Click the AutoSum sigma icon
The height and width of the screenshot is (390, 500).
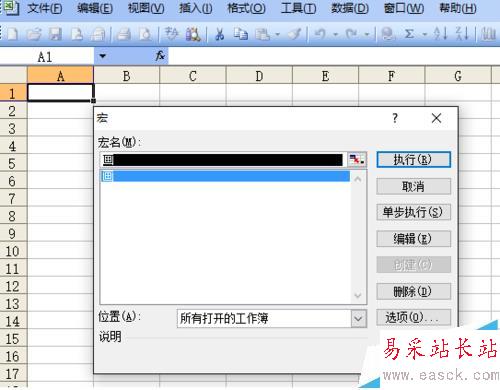click(409, 34)
